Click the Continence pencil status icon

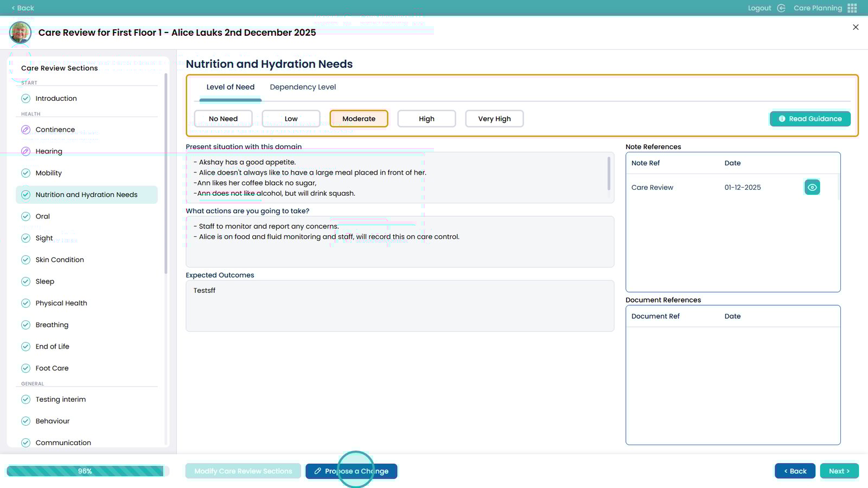25,130
